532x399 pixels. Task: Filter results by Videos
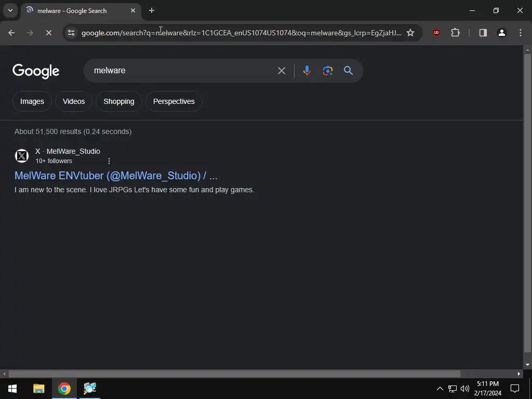tap(74, 101)
